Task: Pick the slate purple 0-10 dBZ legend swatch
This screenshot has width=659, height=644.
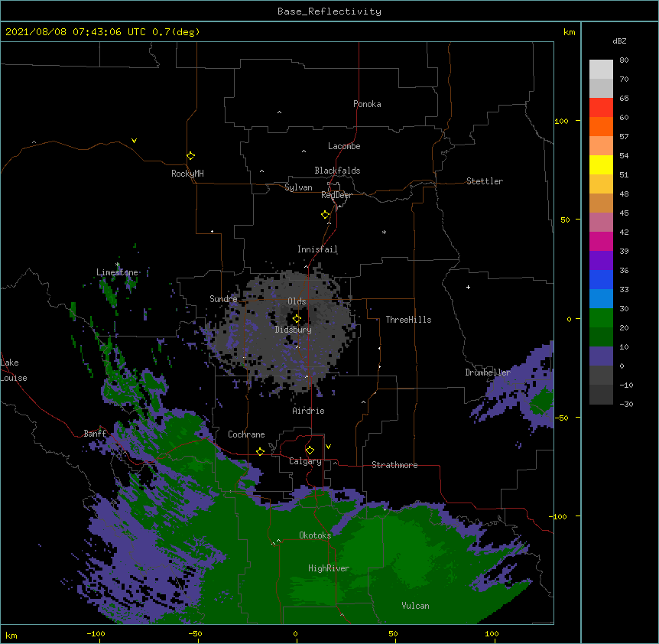Action: point(601,356)
